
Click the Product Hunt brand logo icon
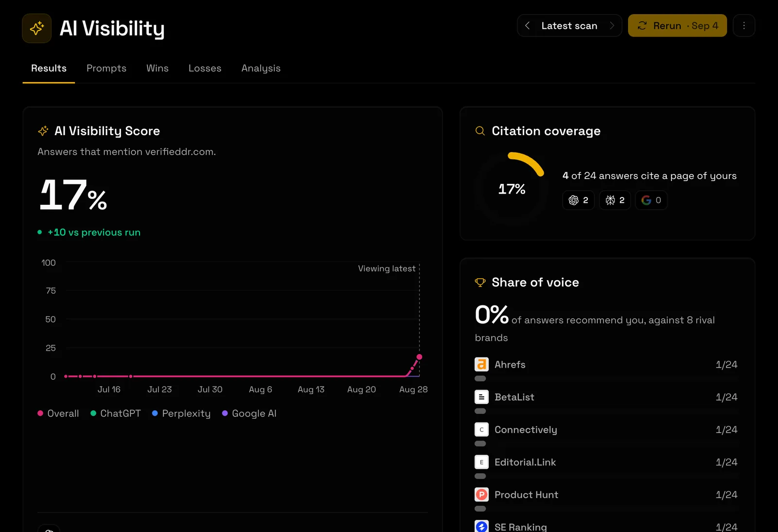coord(481,495)
